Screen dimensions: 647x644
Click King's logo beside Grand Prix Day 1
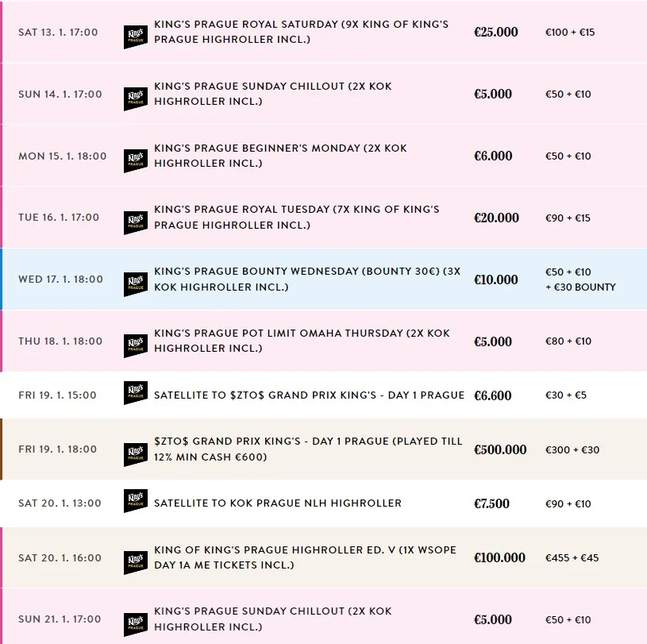click(x=136, y=454)
